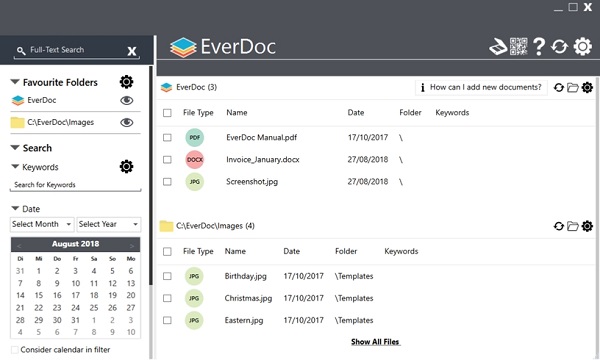Sort by the Date column in EverDoc list
Screen dimensions: 600x360
click(x=355, y=112)
